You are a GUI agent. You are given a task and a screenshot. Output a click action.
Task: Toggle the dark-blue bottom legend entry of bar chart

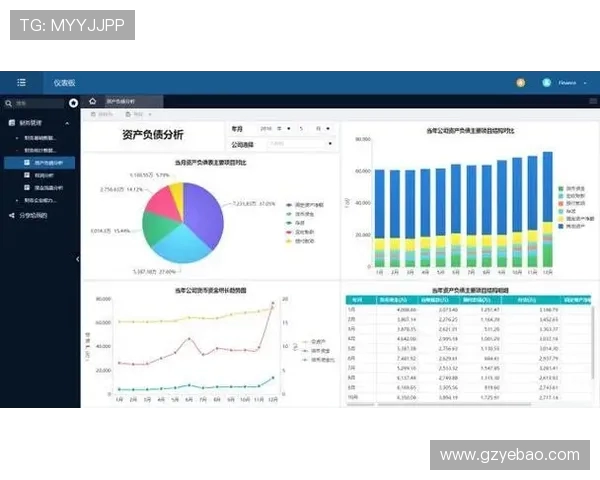(x=572, y=226)
